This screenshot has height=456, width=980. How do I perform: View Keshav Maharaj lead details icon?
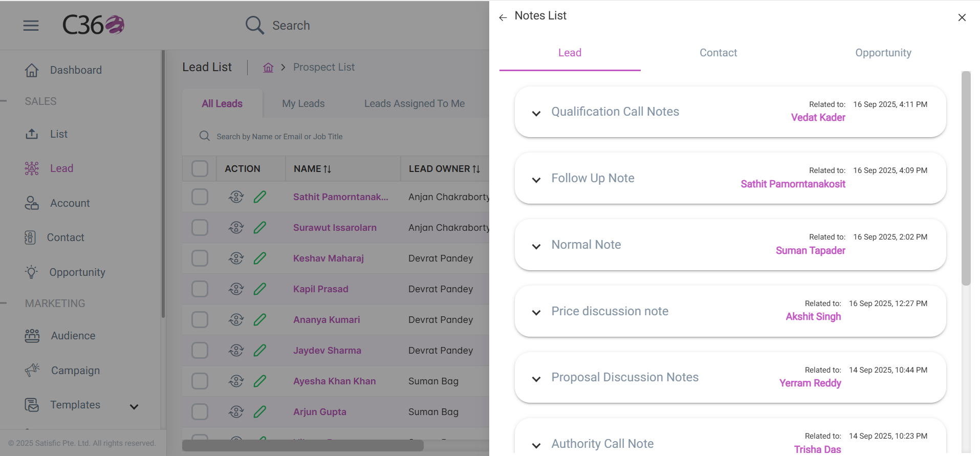236,258
